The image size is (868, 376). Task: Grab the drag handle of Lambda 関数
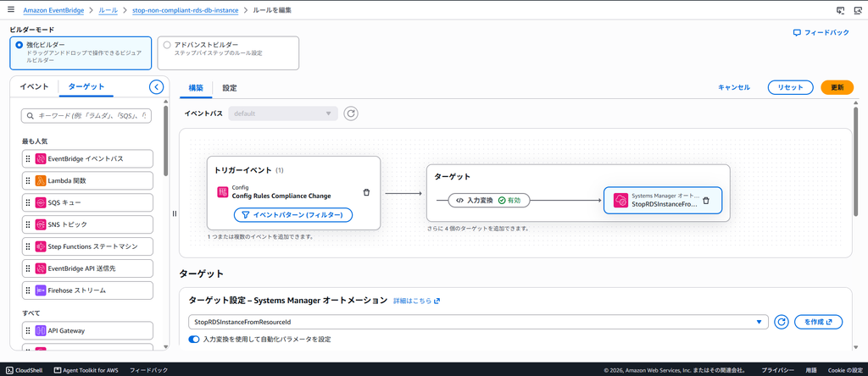[28, 181]
